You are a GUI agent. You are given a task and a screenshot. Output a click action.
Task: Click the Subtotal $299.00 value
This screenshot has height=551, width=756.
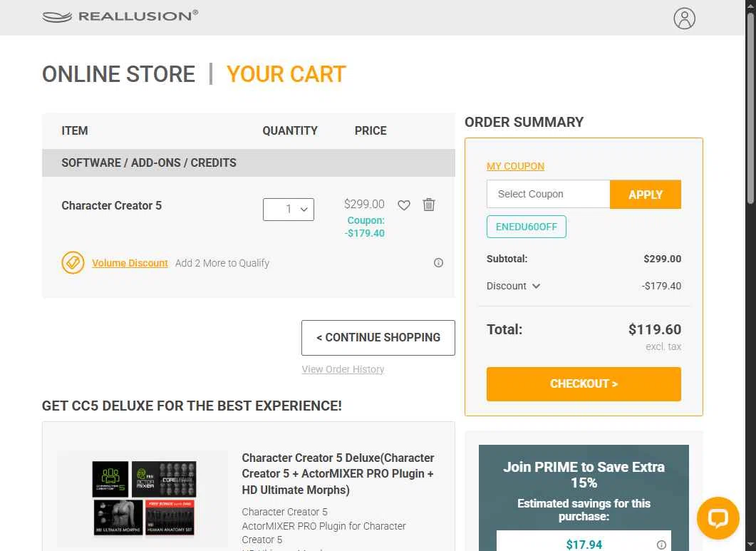[x=663, y=259]
